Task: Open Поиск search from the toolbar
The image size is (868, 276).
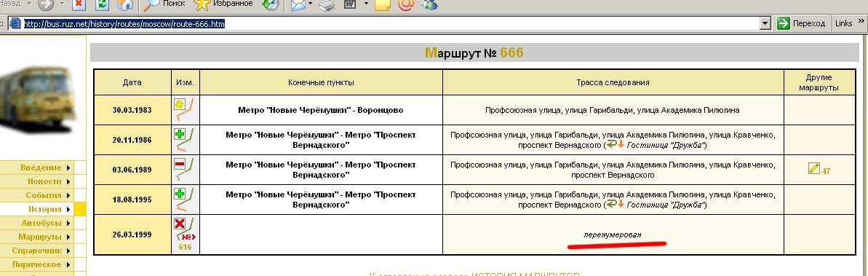Action: tap(164, 4)
